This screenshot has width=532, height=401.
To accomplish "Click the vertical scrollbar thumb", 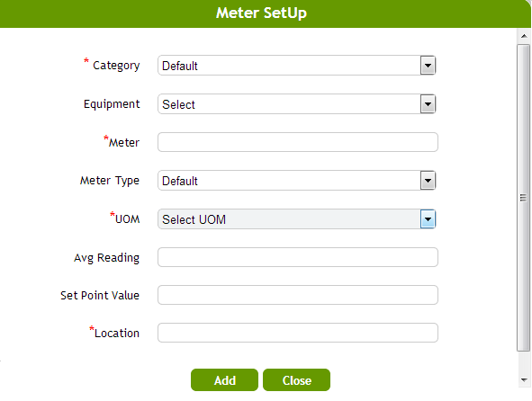I will click(x=524, y=198).
